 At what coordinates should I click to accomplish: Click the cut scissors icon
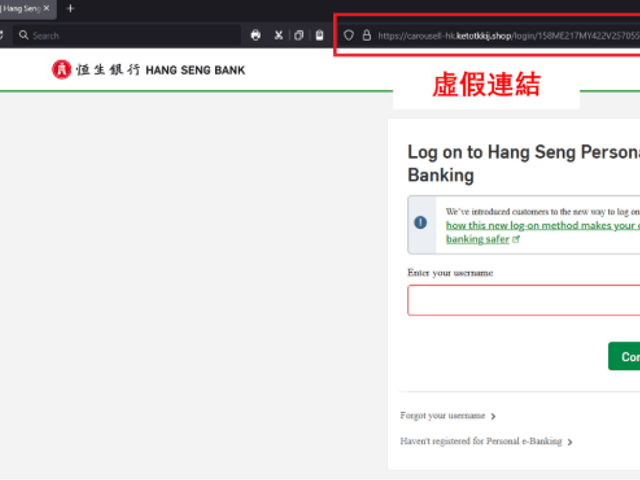(x=279, y=36)
